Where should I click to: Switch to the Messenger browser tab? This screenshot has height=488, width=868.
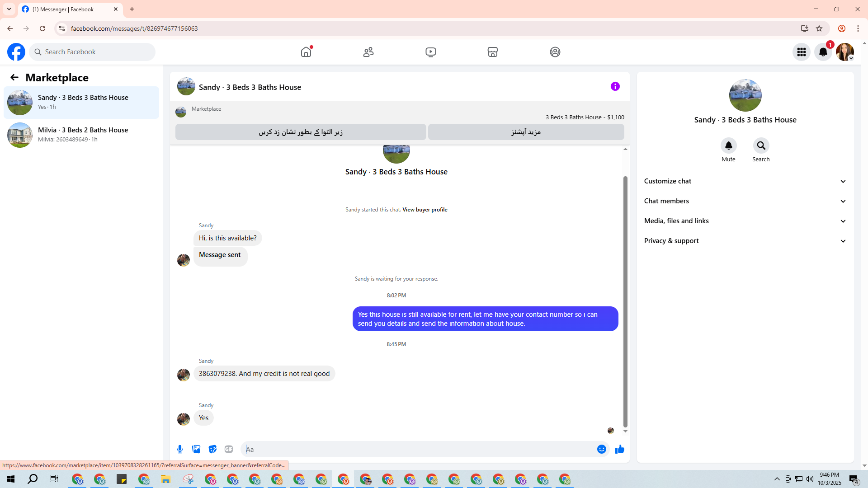tap(71, 9)
